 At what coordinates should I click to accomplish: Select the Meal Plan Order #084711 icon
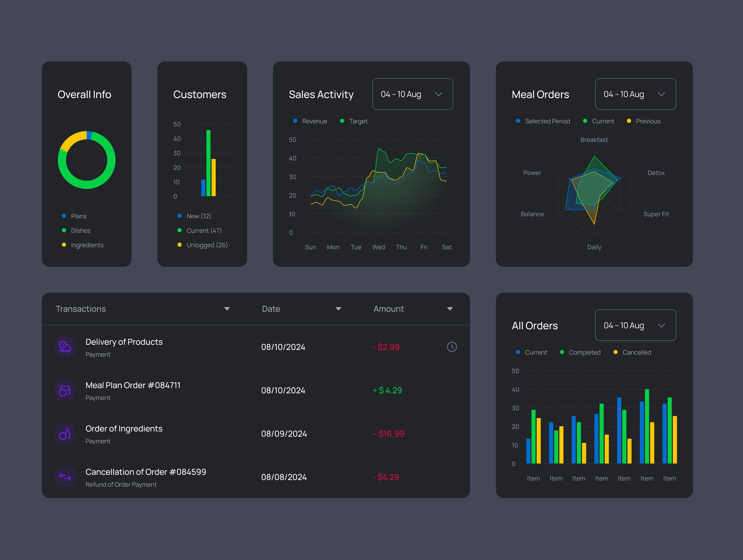click(65, 390)
